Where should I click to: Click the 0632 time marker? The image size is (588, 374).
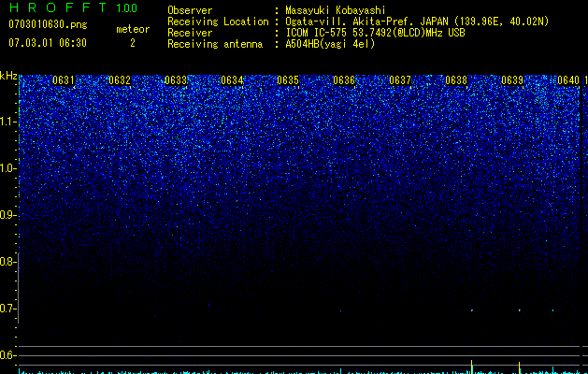tap(120, 80)
